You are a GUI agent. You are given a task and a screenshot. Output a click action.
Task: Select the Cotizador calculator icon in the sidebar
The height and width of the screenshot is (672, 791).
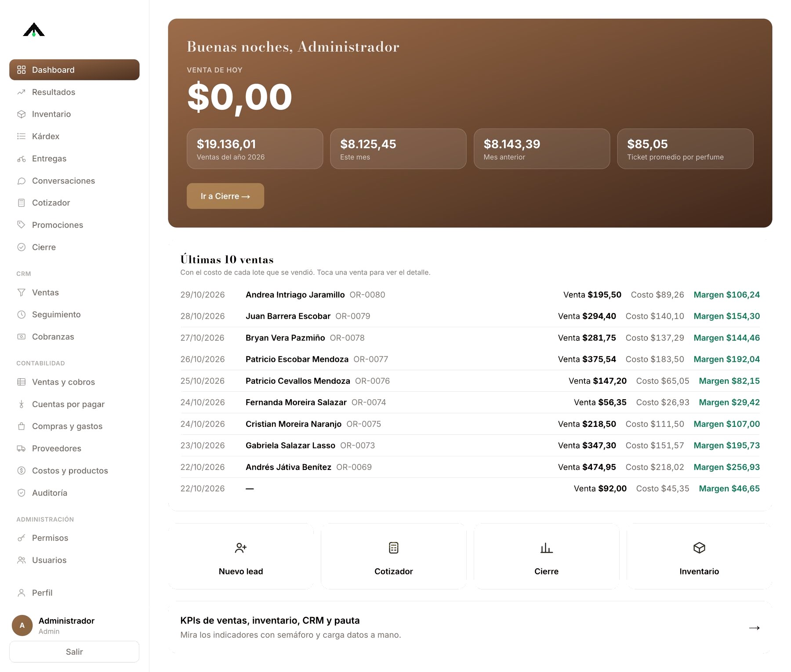click(21, 203)
